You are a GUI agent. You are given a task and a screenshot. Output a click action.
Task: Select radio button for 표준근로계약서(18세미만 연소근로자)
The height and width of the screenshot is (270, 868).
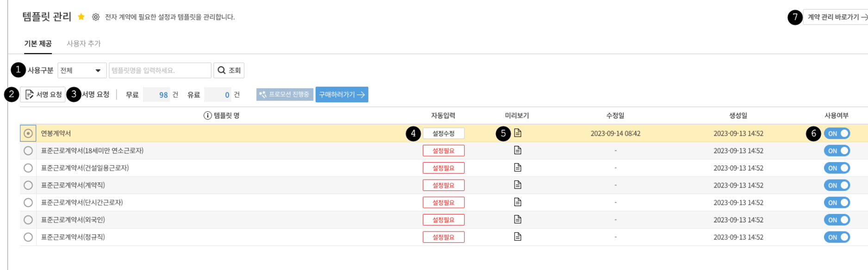pyautogui.click(x=28, y=151)
